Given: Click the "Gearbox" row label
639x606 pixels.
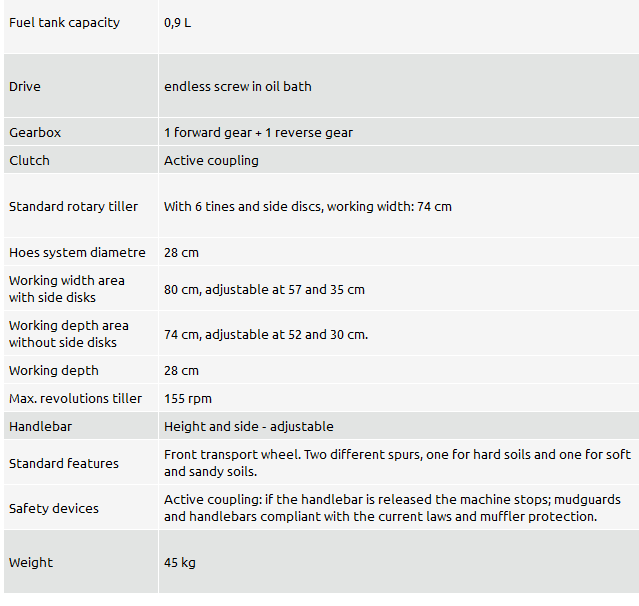Looking at the screenshot, I should coord(35,133).
